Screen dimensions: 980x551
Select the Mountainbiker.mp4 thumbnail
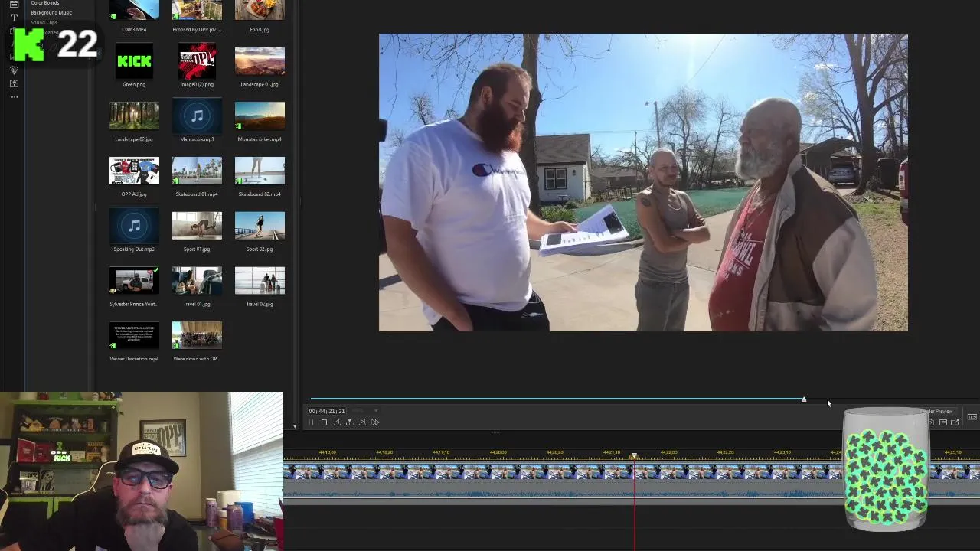coord(260,116)
